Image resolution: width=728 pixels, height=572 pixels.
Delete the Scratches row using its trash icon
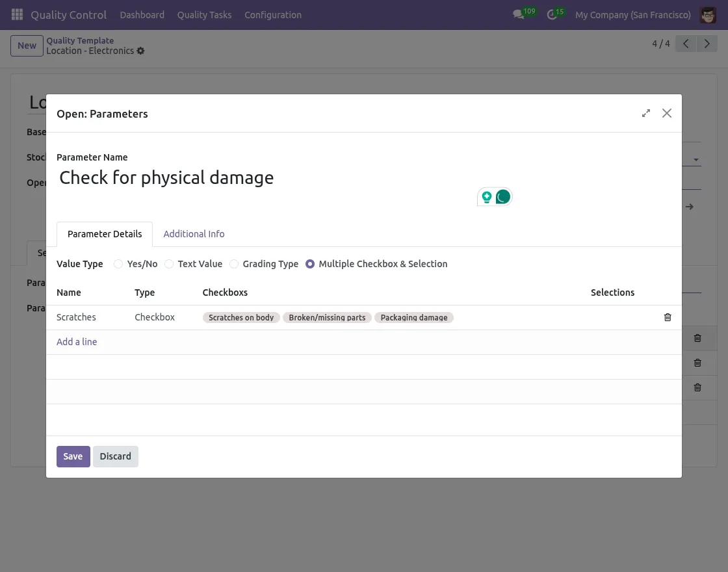668,317
